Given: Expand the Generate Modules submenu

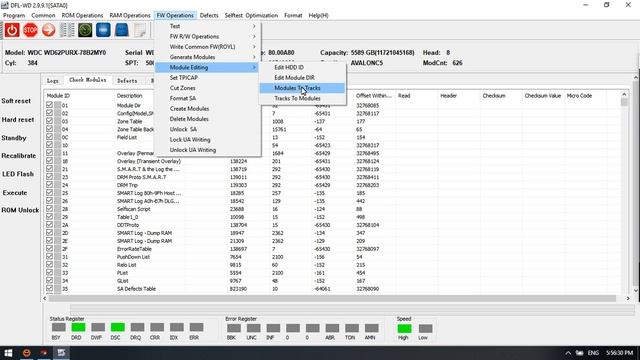Looking at the screenshot, I should tap(208, 57).
